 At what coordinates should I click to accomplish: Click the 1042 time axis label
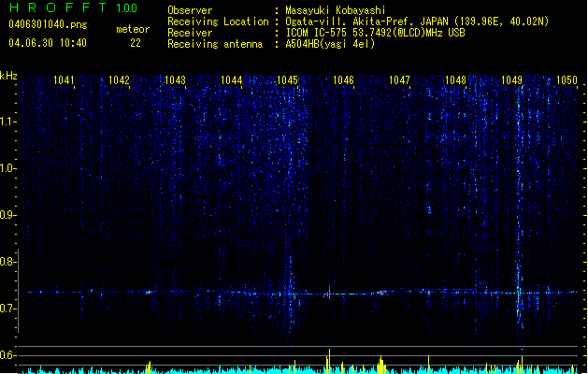coord(119,80)
